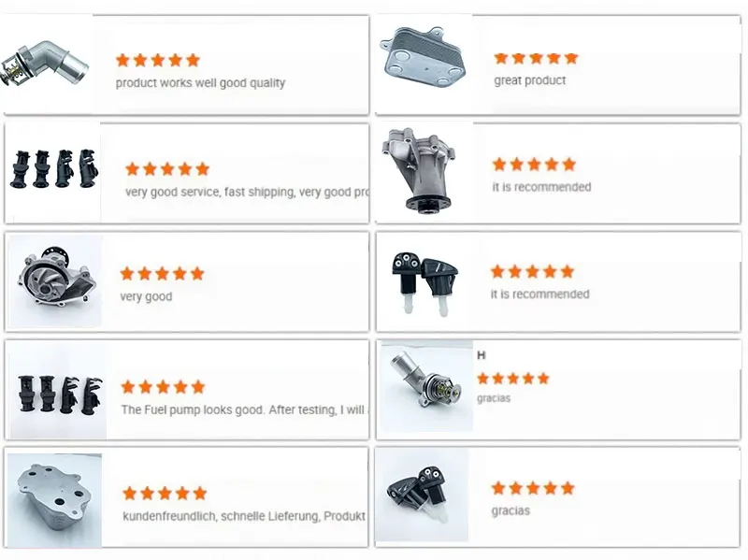The height and width of the screenshot is (560, 748).
Task: Open the thermostat photo in reviewer H's card
Action: pos(426,386)
